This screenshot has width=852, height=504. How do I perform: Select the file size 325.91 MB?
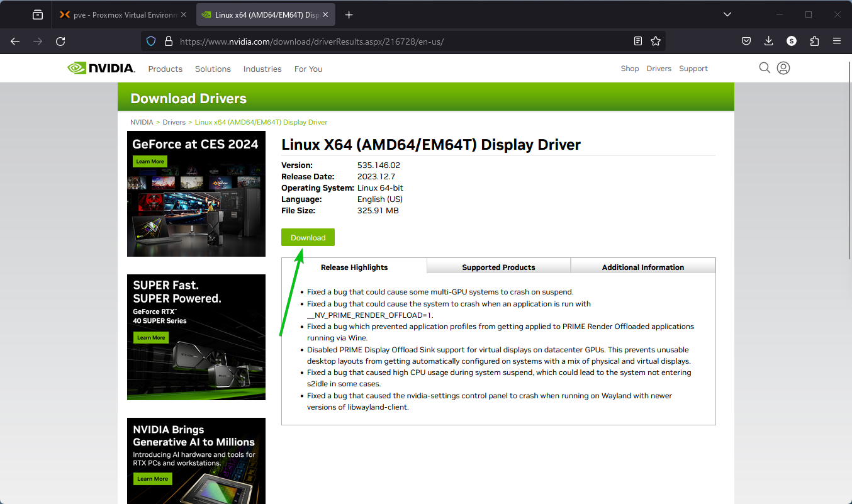(378, 211)
